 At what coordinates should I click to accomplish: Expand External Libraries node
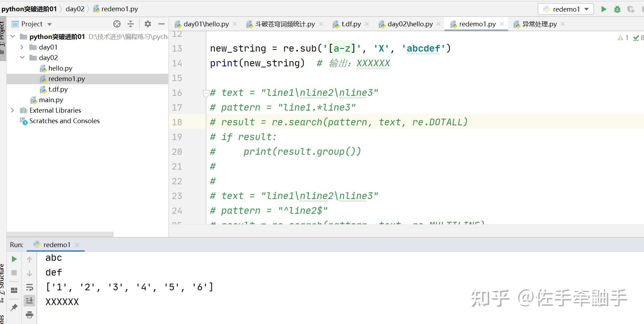click(13, 110)
